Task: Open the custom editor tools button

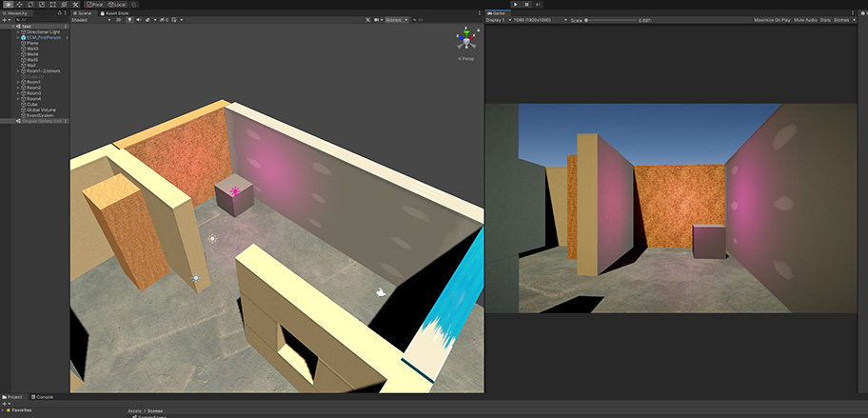Action: click(75, 5)
